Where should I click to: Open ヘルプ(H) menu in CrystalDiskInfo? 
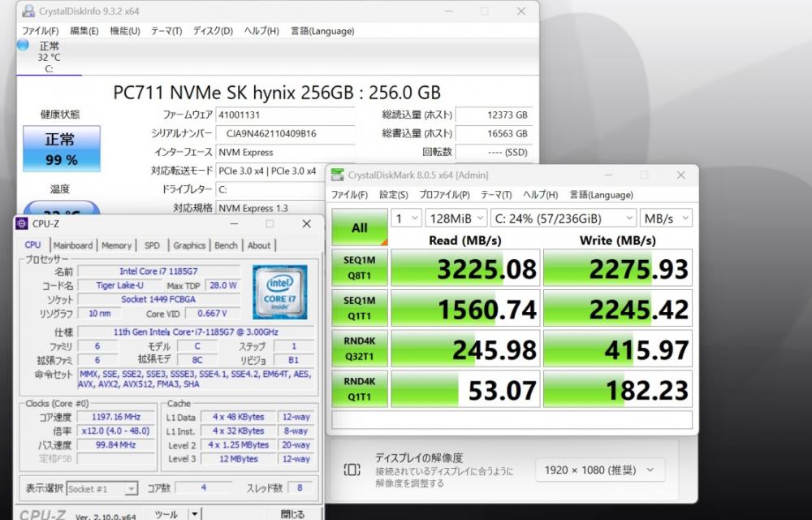point(261,31)
